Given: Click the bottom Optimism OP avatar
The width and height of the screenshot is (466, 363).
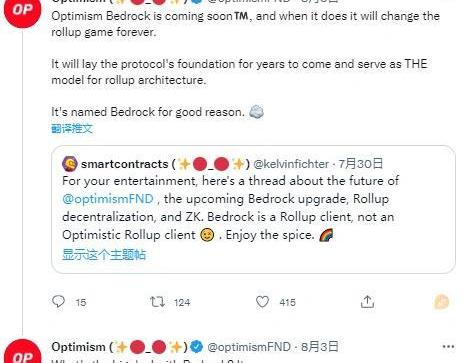Looking at the screenshot, I should 22,352.
